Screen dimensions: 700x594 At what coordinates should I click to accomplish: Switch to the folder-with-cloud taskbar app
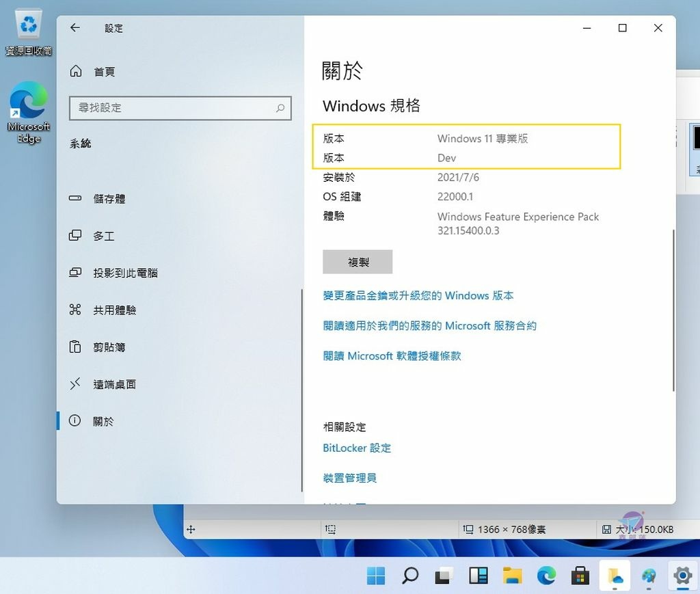click(615, 576)
